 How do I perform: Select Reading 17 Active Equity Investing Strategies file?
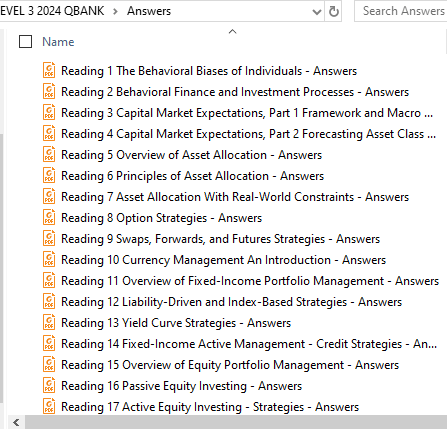coord(210,407)
